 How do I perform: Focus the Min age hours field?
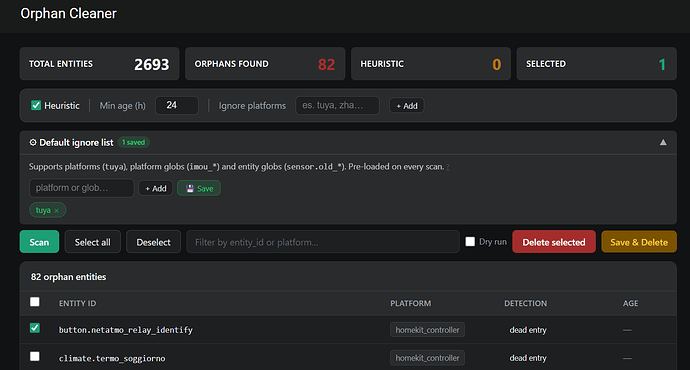pos(177,105)
